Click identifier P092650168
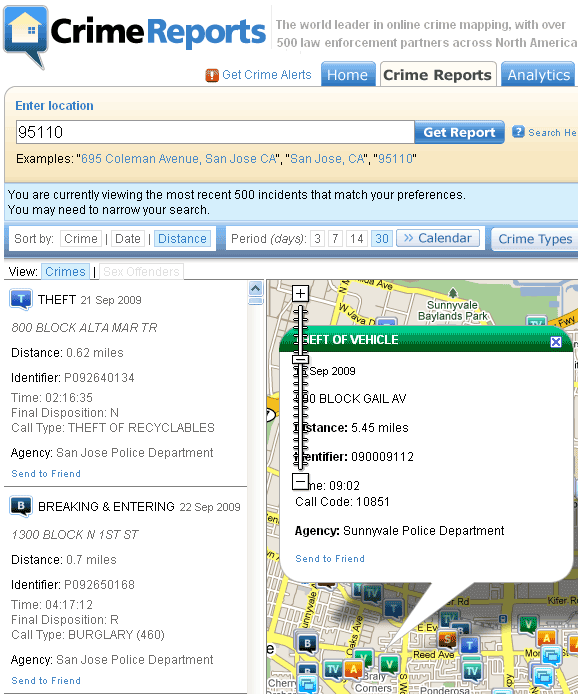 [x=99, y=585]
